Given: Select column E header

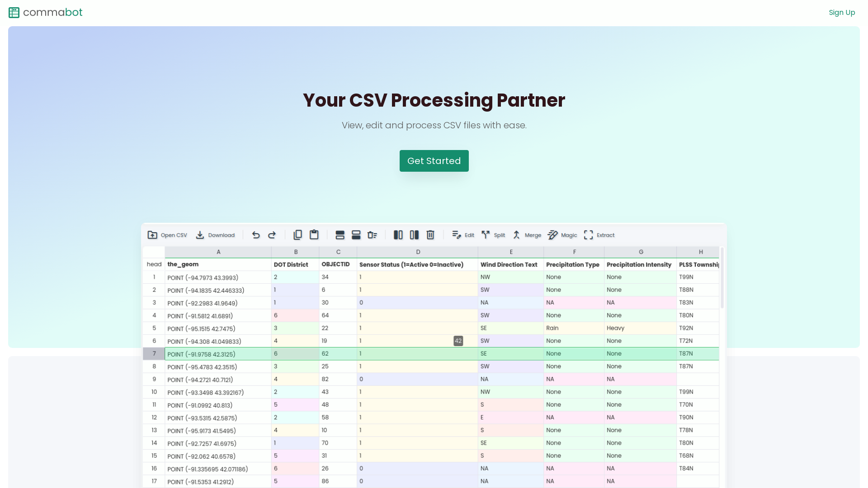Looking at the screenshot, I should pos(511,252).
